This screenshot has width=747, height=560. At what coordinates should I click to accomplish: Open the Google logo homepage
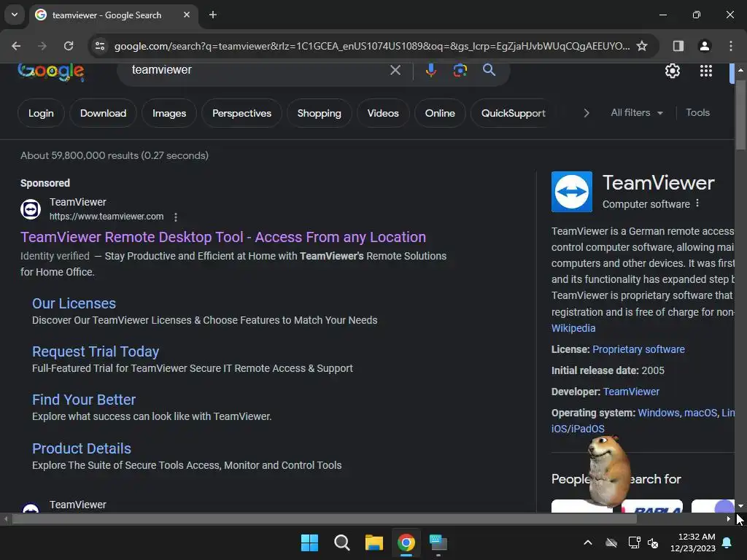51,71
